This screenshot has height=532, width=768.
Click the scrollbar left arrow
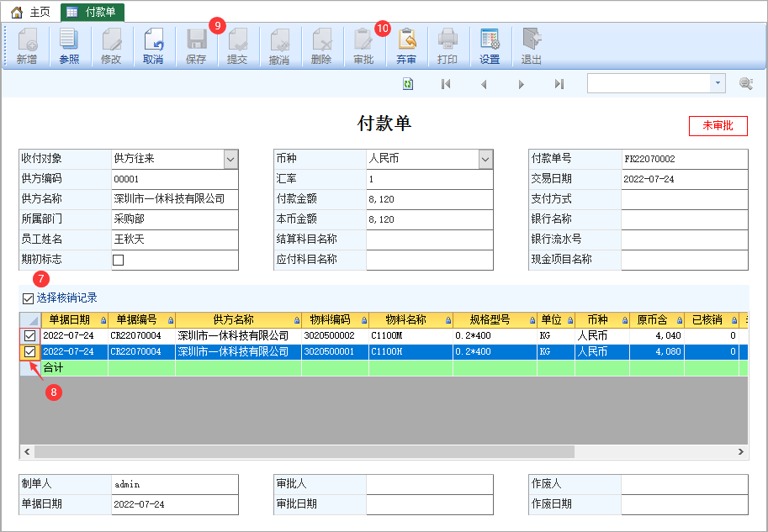(27, 451)
